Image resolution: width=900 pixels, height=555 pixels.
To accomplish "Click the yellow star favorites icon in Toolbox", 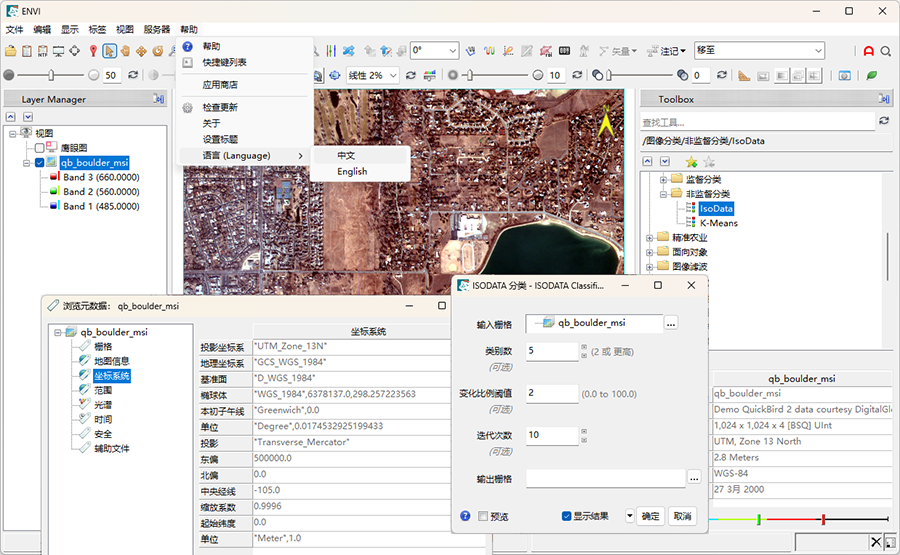I will coord(691,162).
